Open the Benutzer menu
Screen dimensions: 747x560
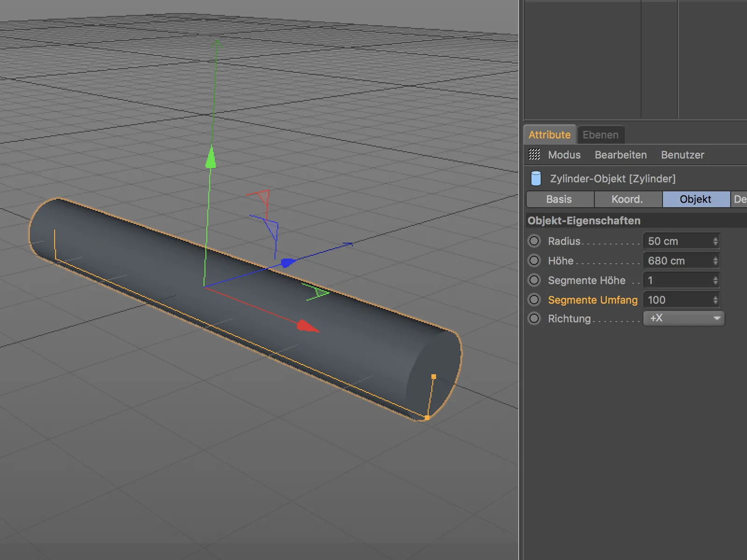coord(683,155)
